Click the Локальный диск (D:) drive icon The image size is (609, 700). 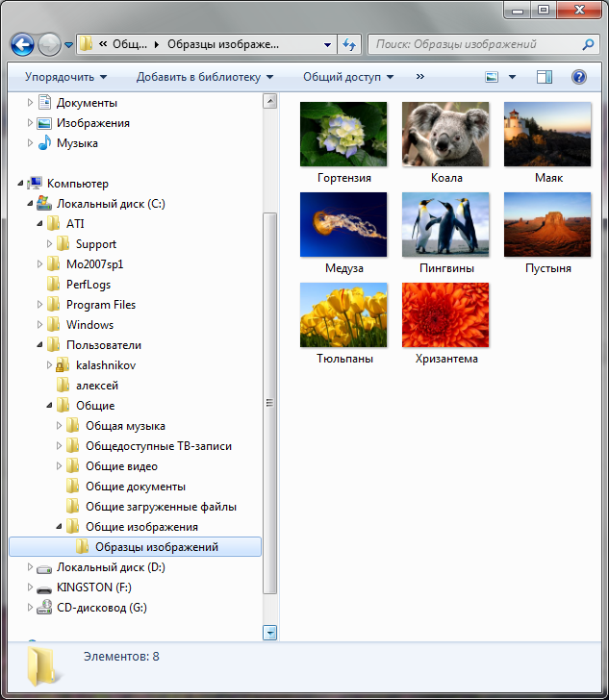tap(44, 568)
